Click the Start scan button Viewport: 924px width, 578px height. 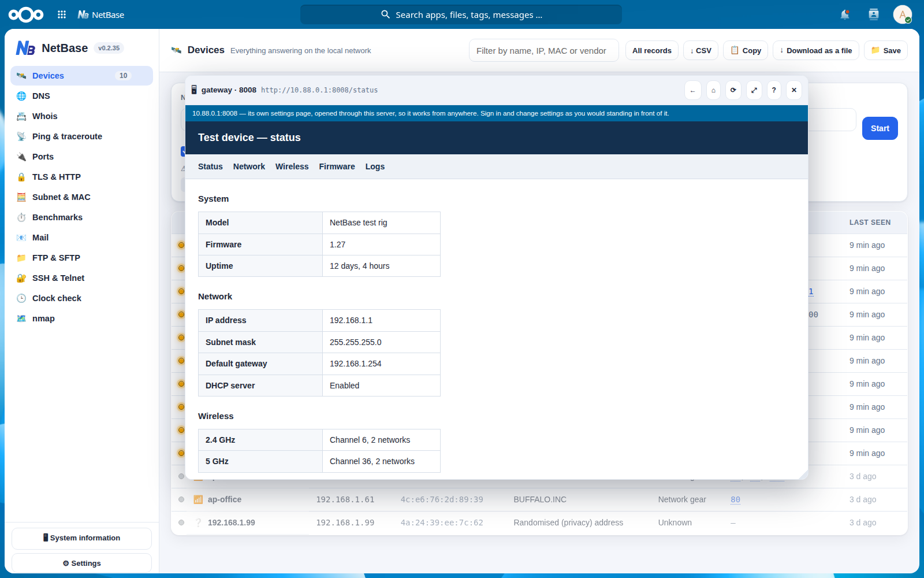point(880,128)
